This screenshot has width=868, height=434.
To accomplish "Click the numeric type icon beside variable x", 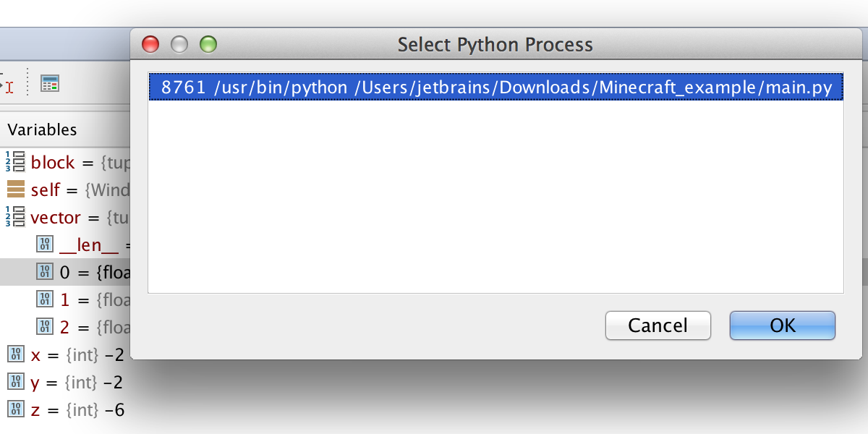I will pos(14,354).
